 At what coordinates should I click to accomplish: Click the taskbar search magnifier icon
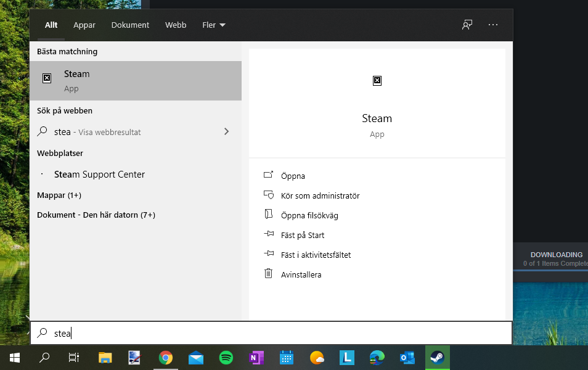click(44, 358)
